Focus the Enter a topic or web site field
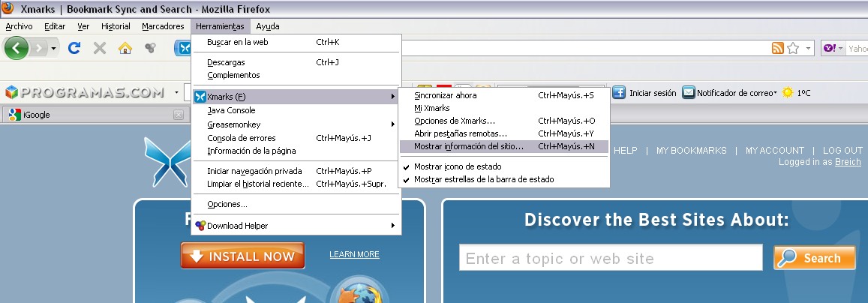The image size is (868, 303). point(611,258)
